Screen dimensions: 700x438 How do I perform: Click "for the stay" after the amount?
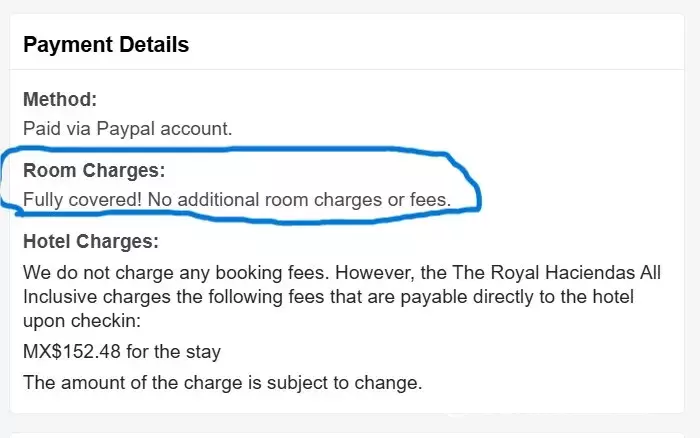coord(175,352)
